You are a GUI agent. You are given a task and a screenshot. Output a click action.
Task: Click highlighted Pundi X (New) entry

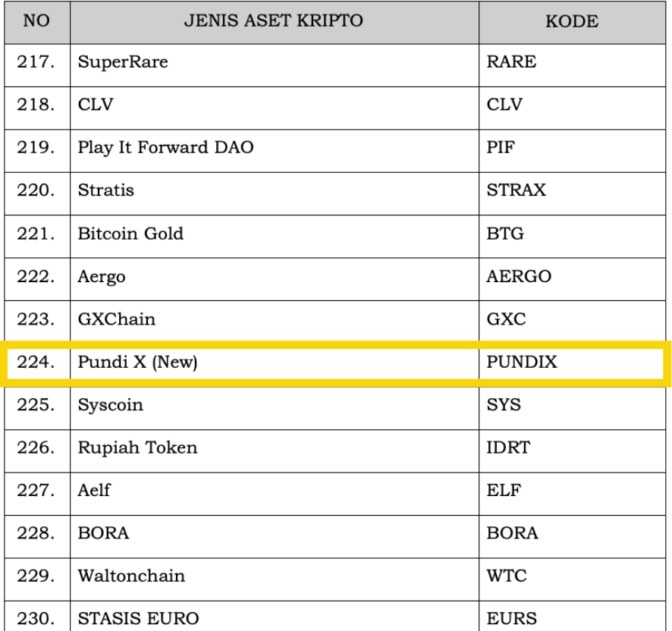click(x=137, y=363)
